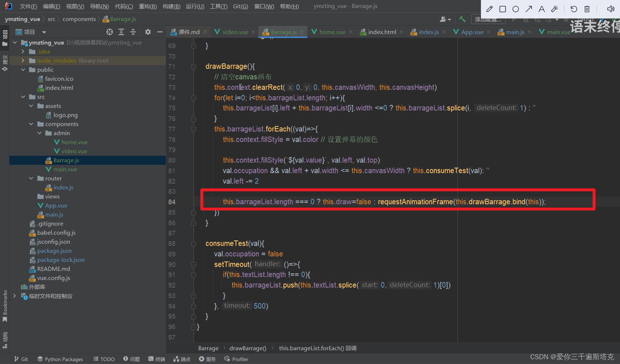Image resolution: width=620 pixels, height=364 pixels.
Task: Close the Barrage.js tab
Action: 302,32
